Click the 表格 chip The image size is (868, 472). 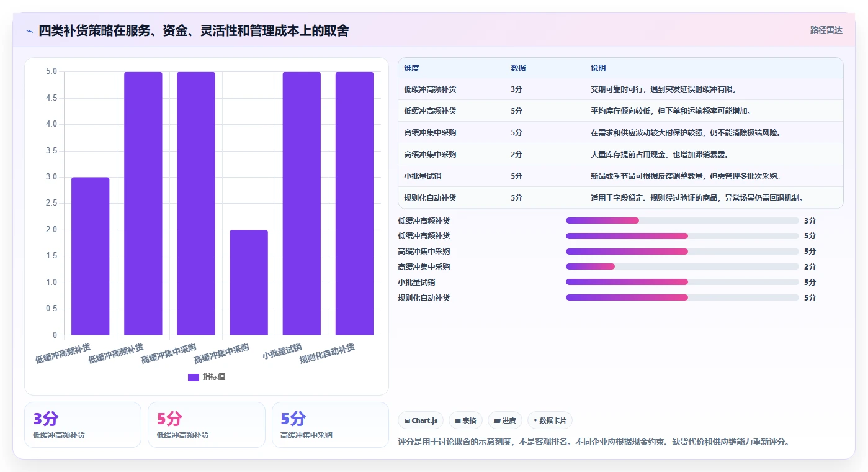click(465, 420)
